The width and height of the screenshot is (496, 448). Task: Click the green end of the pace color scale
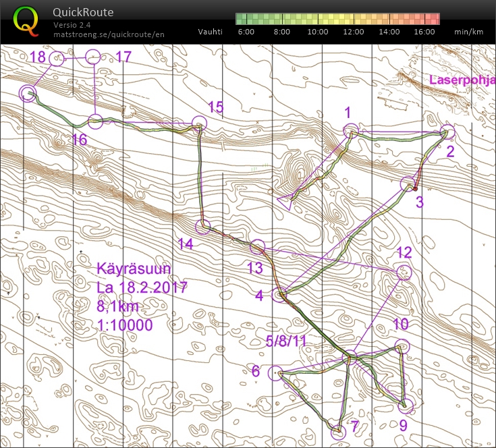[x=242, y=19]
